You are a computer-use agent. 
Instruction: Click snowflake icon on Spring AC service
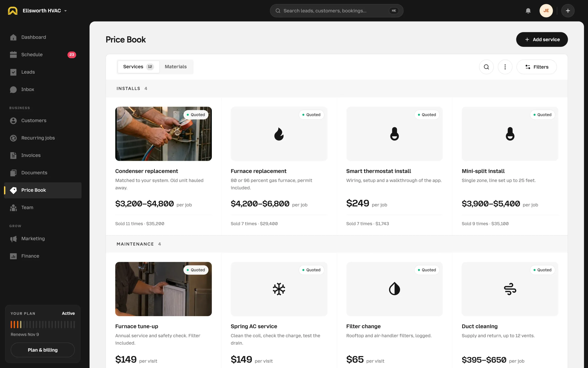[x=279, y=289]
